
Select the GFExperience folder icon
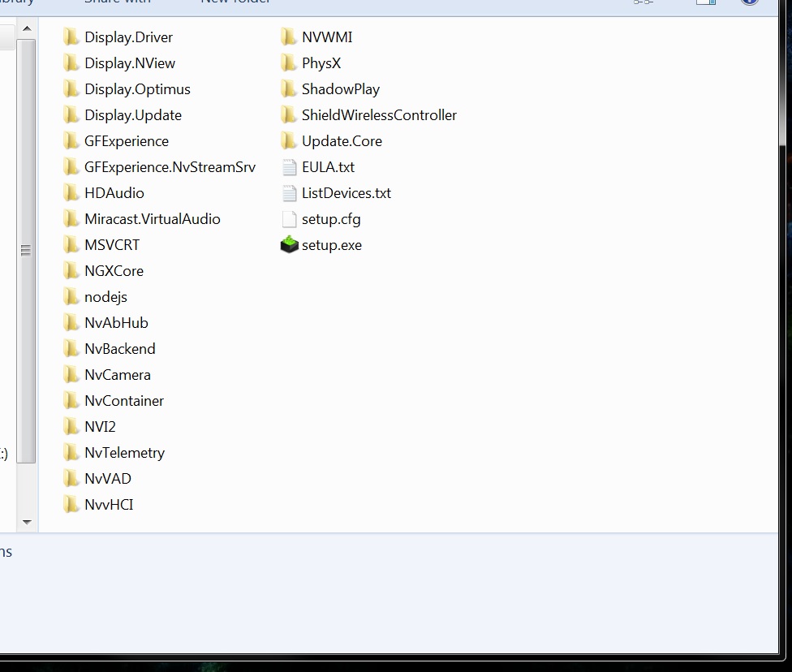pos(71,141)
